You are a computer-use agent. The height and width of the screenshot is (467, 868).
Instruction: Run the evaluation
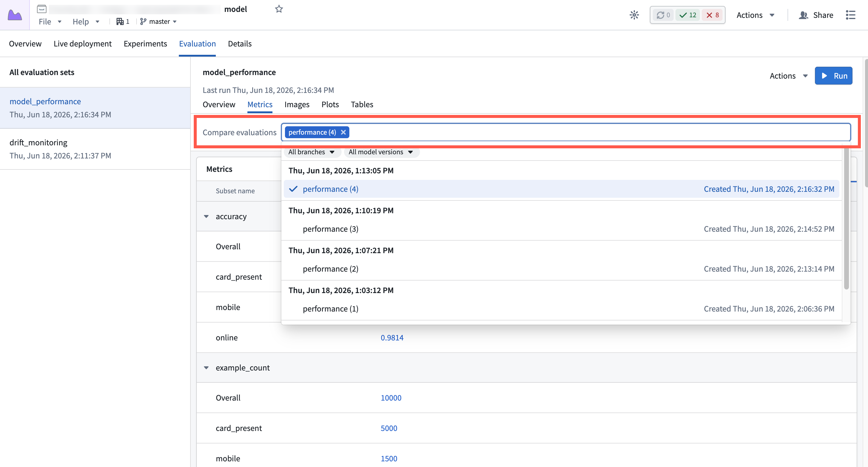pyautogui.click(x=833, y=76)
